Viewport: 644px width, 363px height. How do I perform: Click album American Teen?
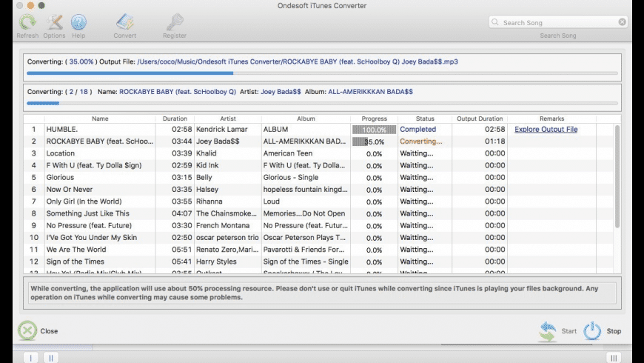click(288, 153)
